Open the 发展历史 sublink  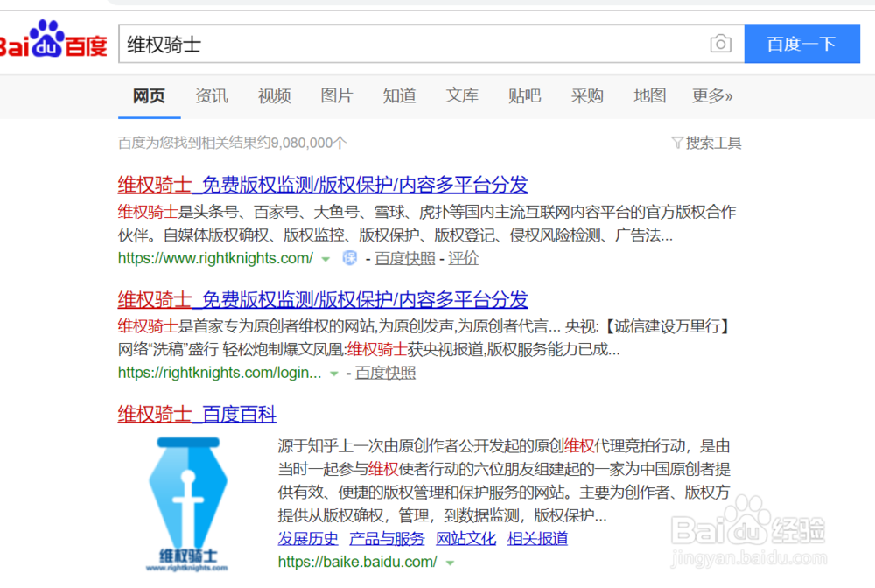308,539
